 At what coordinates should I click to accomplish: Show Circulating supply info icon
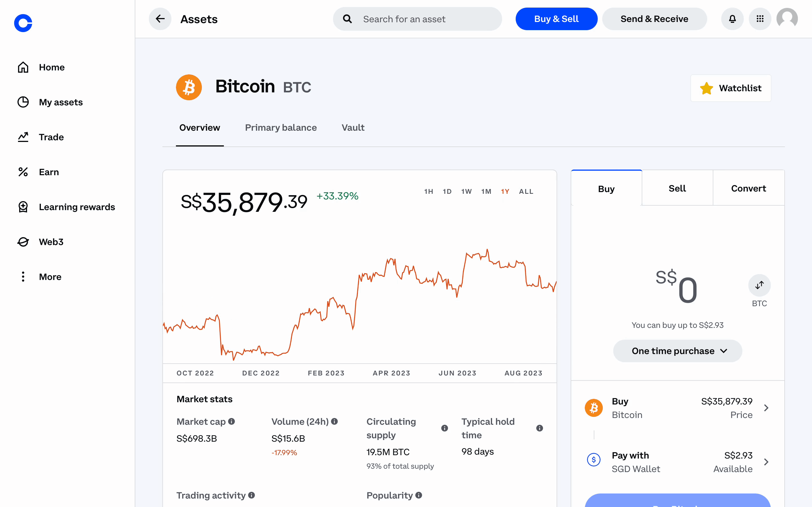pos(445,428)
